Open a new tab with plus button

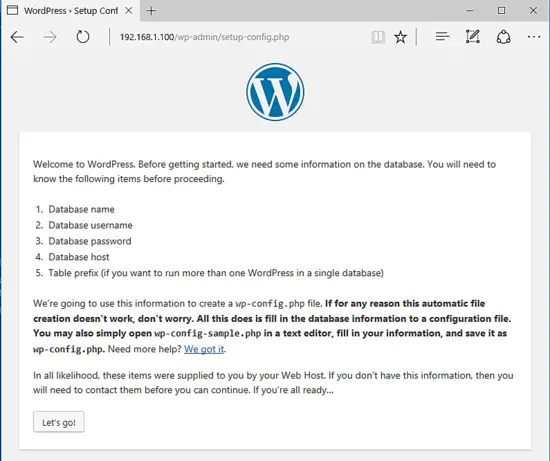coord(151,11)
